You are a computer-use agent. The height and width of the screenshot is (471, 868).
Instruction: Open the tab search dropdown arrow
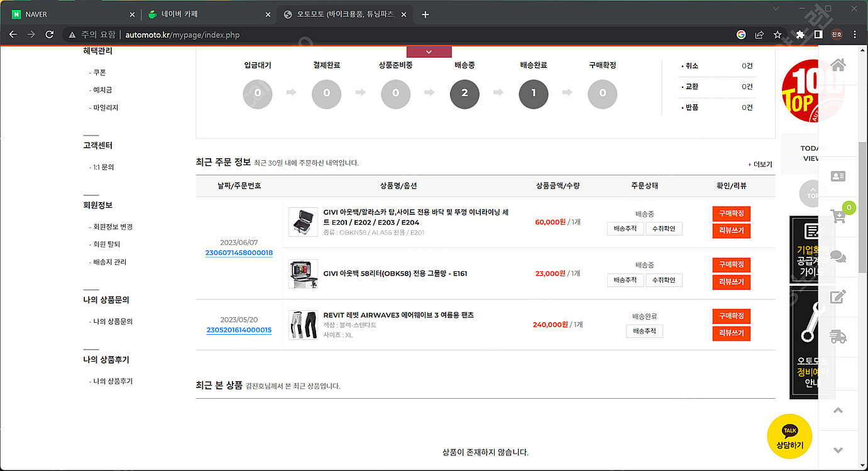coord(776,9)
